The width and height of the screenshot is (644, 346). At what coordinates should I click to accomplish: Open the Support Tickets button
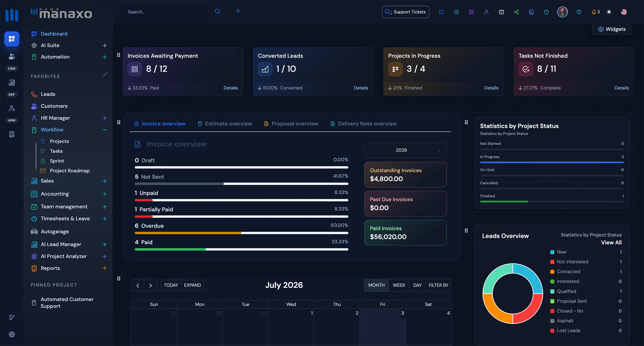click(x=405, y=12)
